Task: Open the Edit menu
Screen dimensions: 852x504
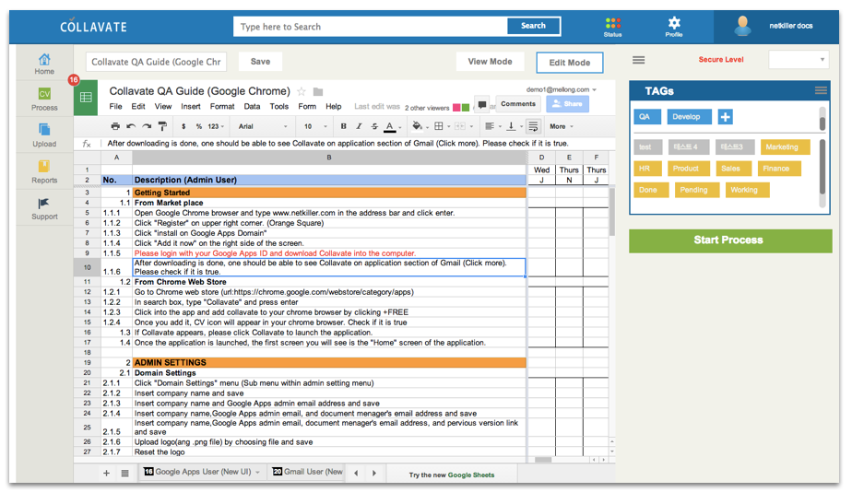Action: [x=138, y=107]
